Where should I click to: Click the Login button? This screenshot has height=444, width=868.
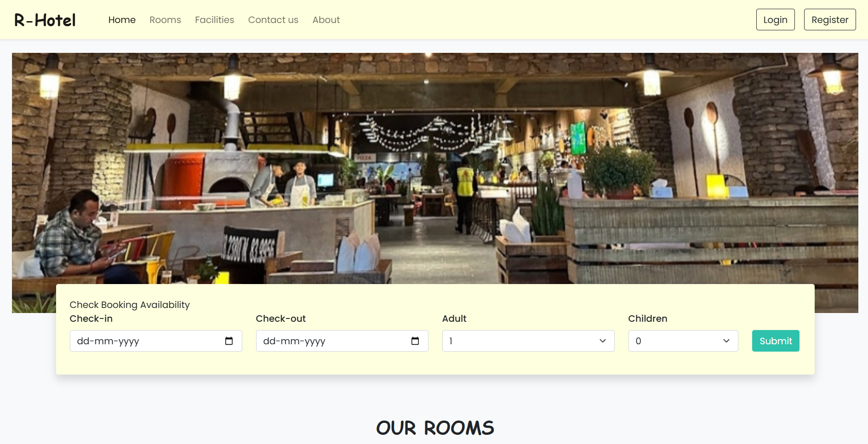click(776, 20)
